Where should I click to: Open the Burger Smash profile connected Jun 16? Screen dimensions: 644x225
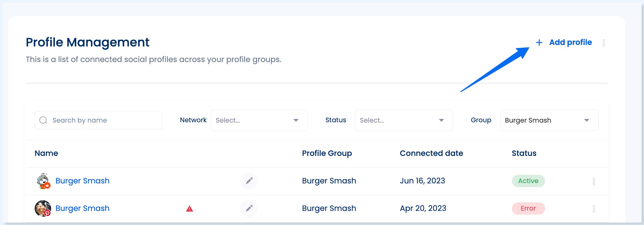(82, 181)
